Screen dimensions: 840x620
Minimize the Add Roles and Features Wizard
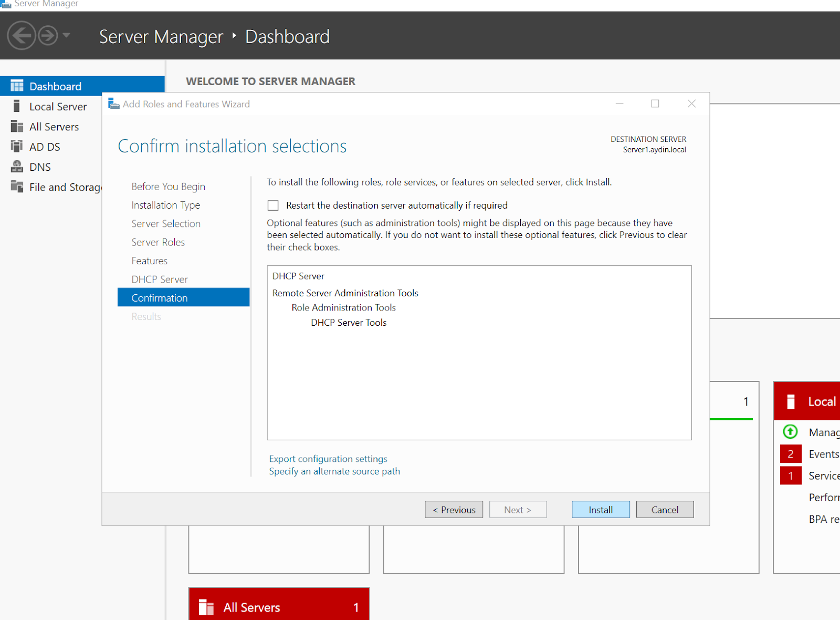click(619, 104)
